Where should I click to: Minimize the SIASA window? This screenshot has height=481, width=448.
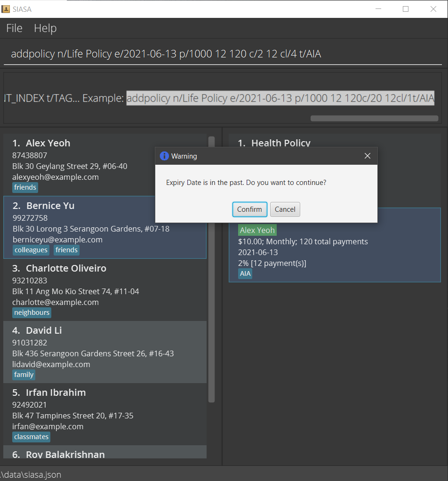[378, 9]
